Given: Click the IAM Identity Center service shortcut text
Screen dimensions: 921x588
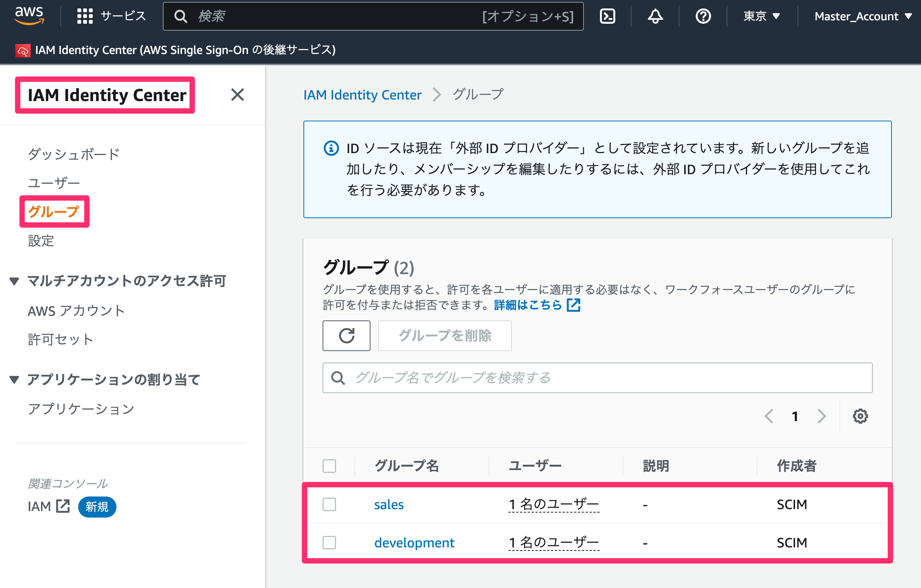Looking at the screenshot, I should [x=185, y=50].
